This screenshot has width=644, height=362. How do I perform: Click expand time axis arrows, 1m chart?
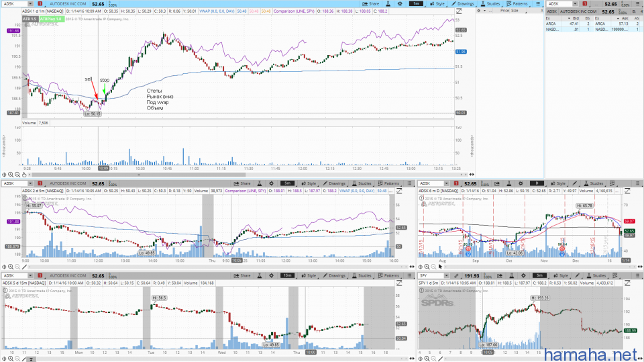(x=472, y=175)
